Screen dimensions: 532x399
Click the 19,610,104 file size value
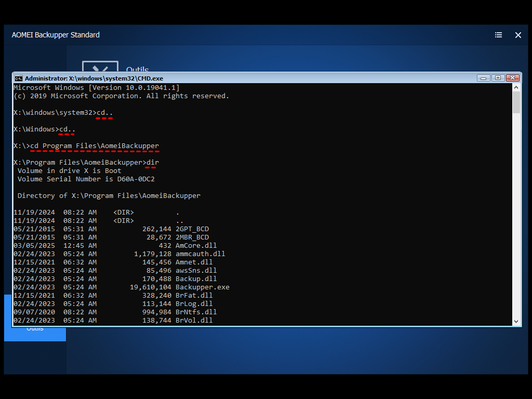(x=151, y=287)
